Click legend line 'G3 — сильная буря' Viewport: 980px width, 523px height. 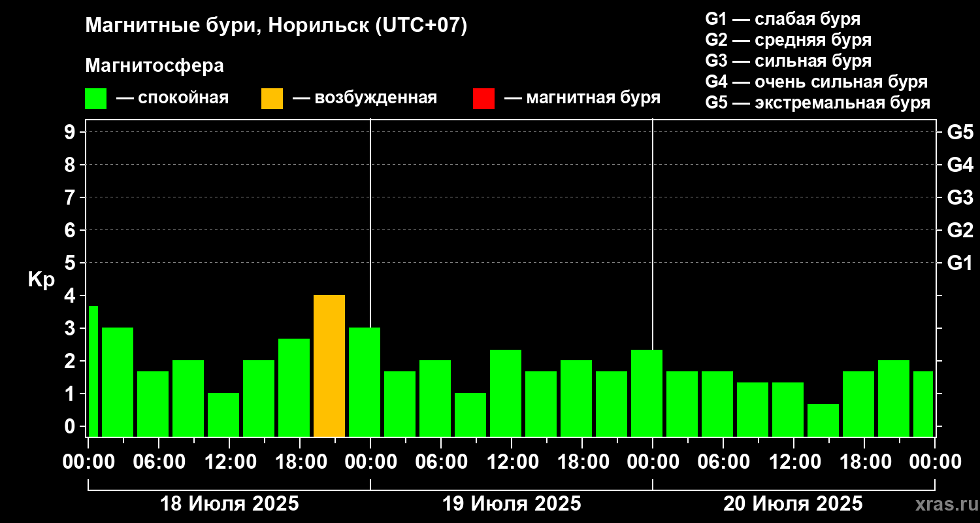click(x=789, y=61)
